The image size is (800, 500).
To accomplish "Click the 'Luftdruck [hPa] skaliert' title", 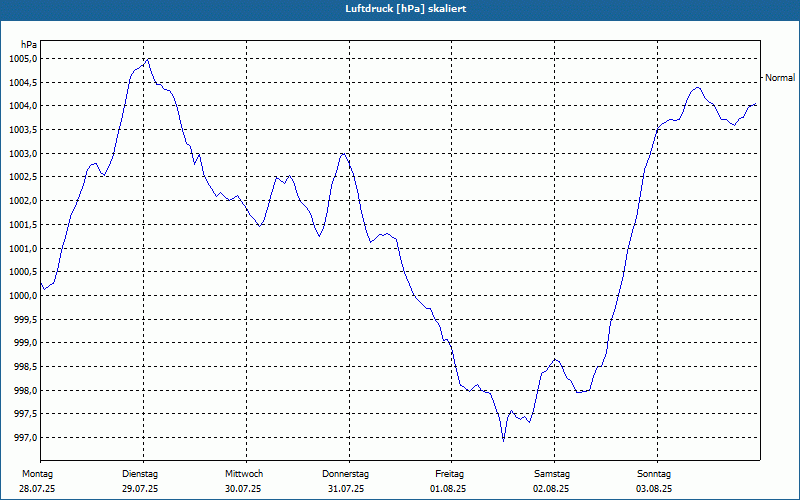I will (406, 9).
